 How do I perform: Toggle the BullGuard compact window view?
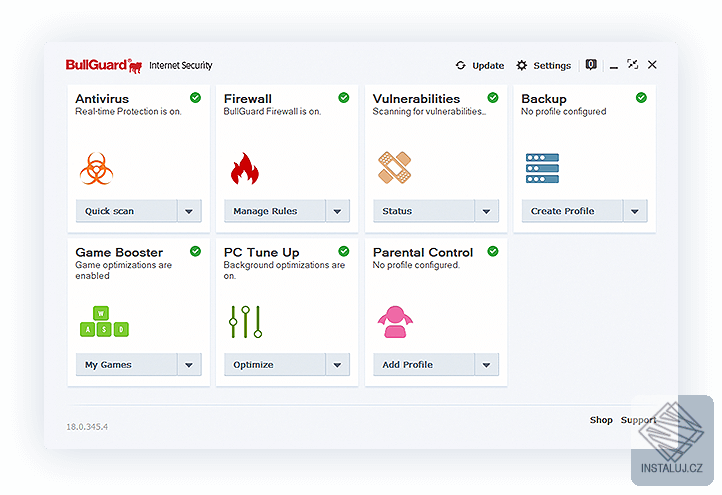(633, 64)
